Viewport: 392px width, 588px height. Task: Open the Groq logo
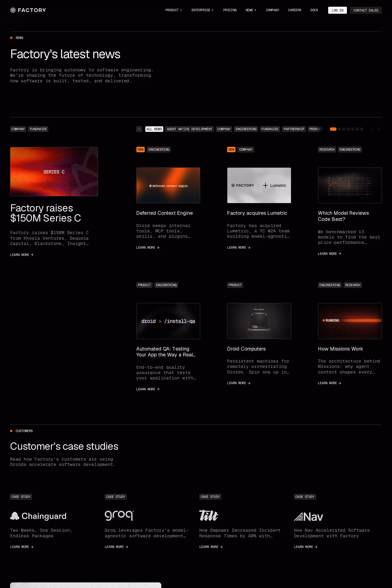(119, 515)
